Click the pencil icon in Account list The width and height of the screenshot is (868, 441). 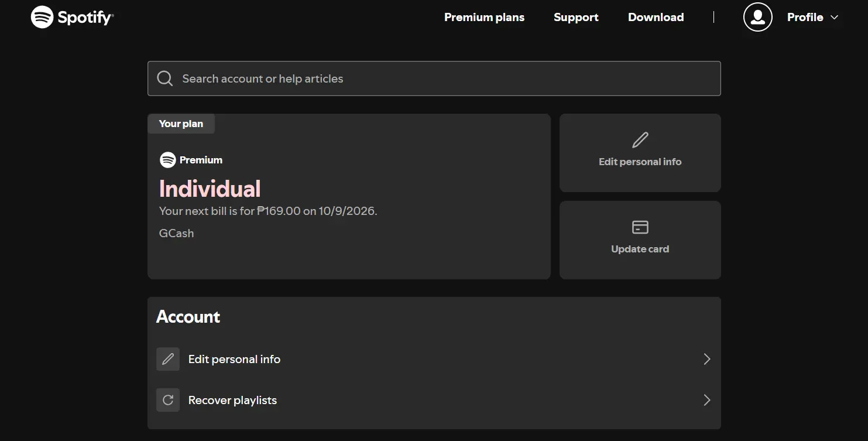pos(168,359)
